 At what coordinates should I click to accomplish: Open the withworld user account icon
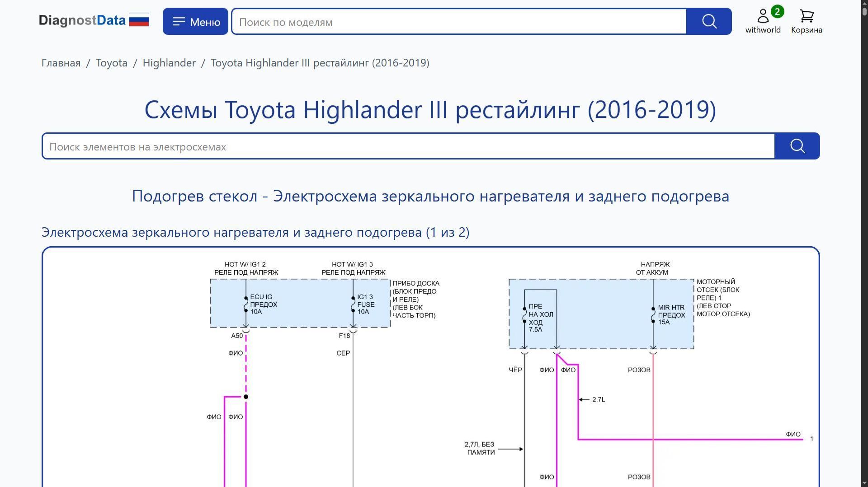point(763,21)
